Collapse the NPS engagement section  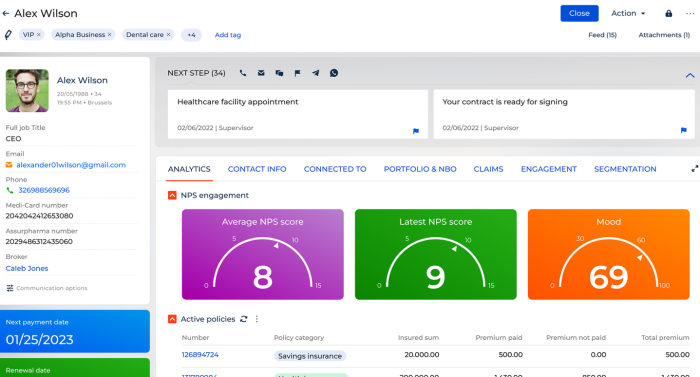pyautogui.click(x=172, y=195)
